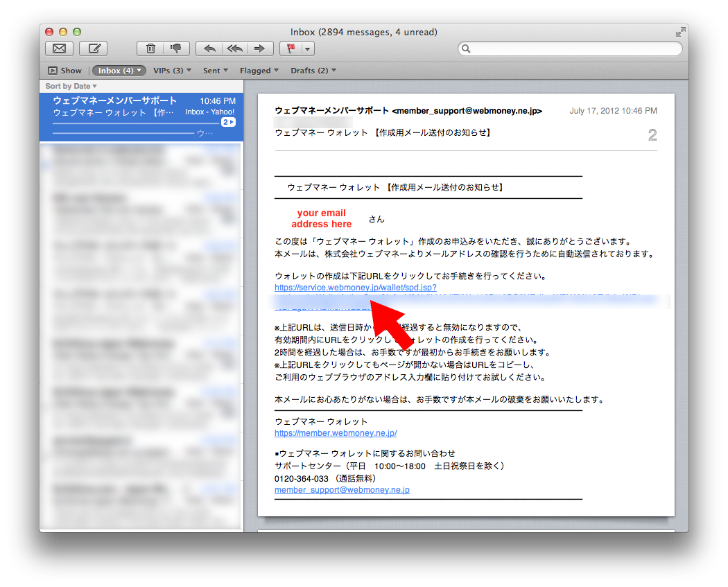Click the subject line in message header

tap(383, 132)
